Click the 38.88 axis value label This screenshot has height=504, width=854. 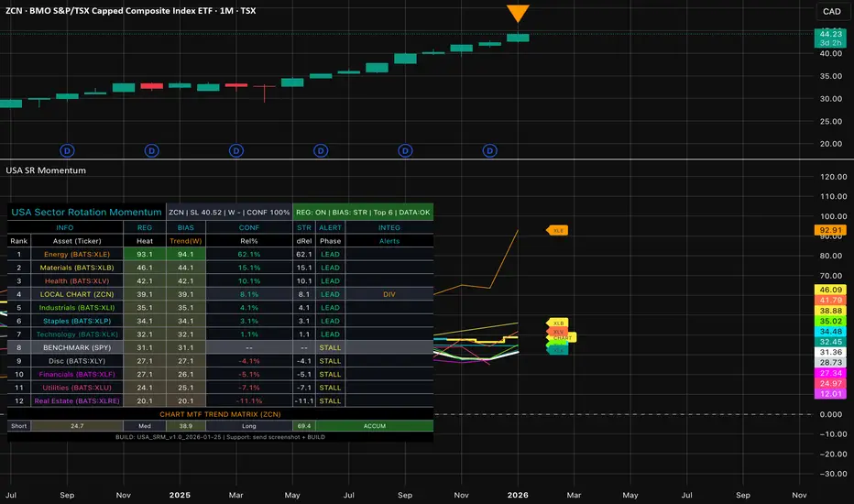pos(830,311)
